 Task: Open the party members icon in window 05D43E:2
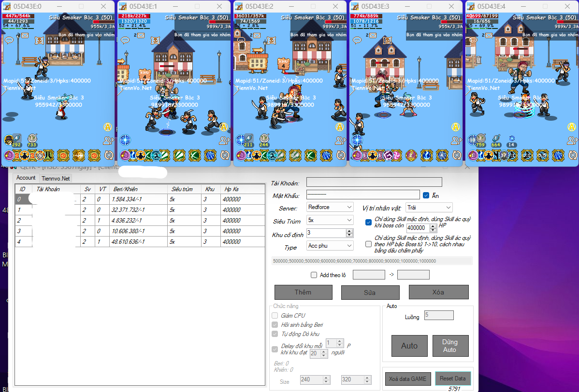point(340,140)
